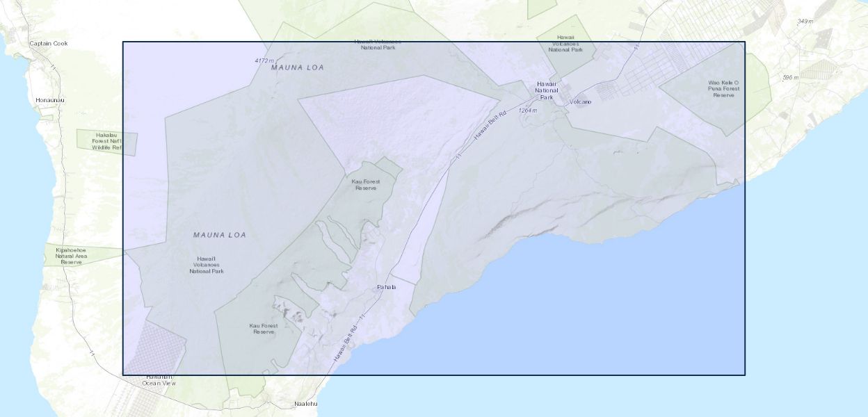Click the 4172 m summit elevation marker
The width and height of the screenshot is (868, 417).
point(264,61)
